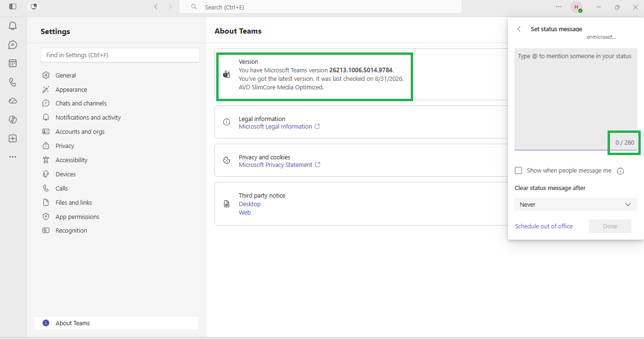Enable Show when people message me
The width and height of the screenshot is (644, 339).
(519, 171)
